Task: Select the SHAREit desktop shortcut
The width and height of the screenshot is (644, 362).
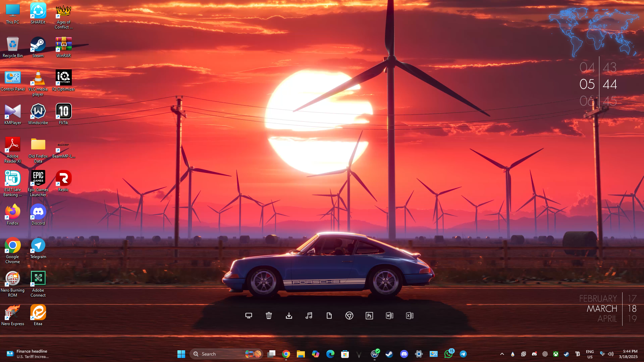Action: (x=38, y=14)
